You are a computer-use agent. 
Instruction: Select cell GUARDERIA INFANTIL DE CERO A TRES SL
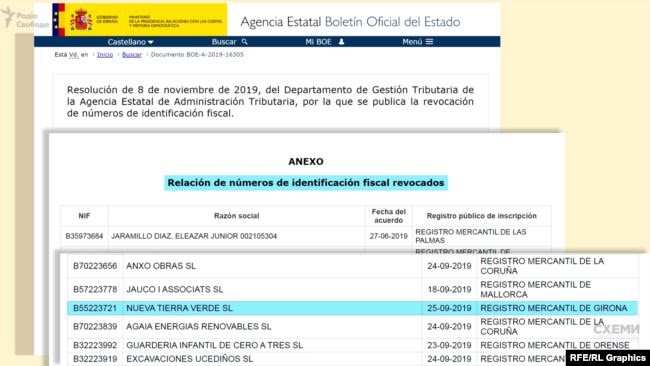(214, 345)
